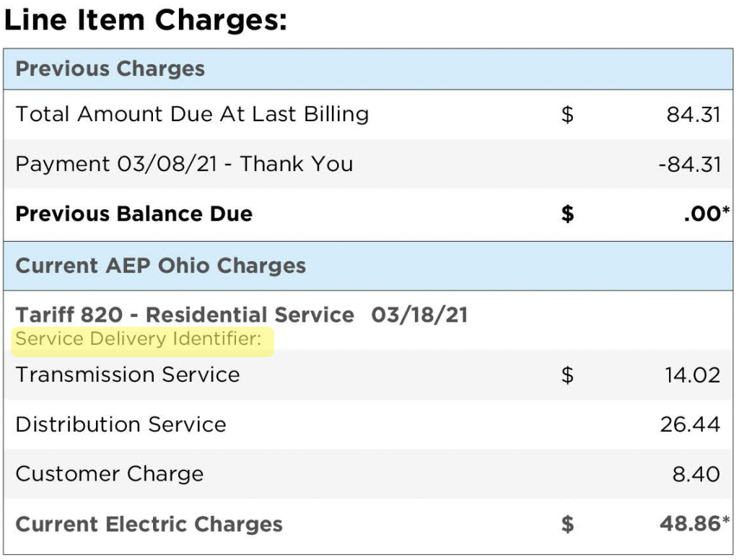Viewport: 739px width, 560px height.
Task: Select the 03/18/21 tariff date
Action: click(419, 315)
